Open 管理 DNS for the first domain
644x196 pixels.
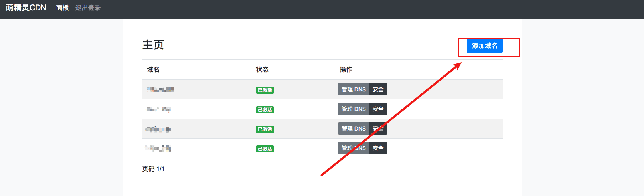354,89
